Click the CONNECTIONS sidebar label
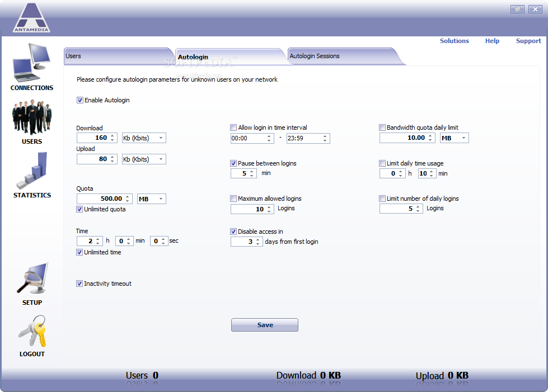548x392 pixels. [x=32, y=88]
